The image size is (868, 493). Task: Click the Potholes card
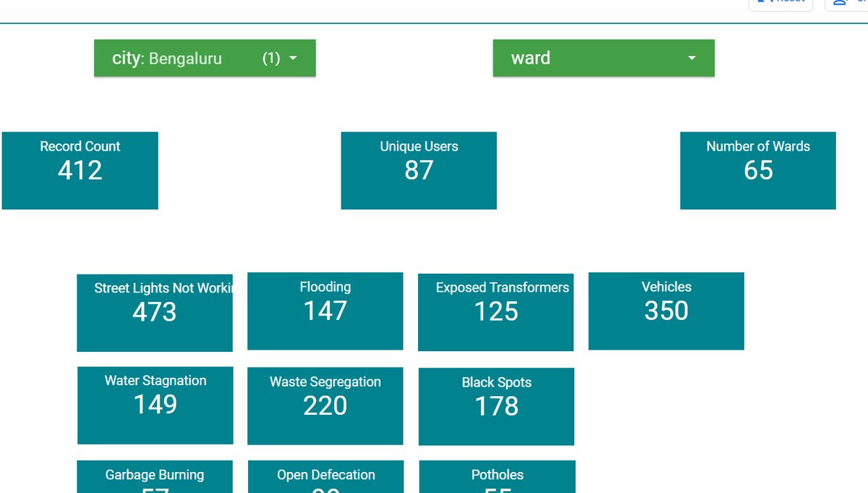(498, 477)
